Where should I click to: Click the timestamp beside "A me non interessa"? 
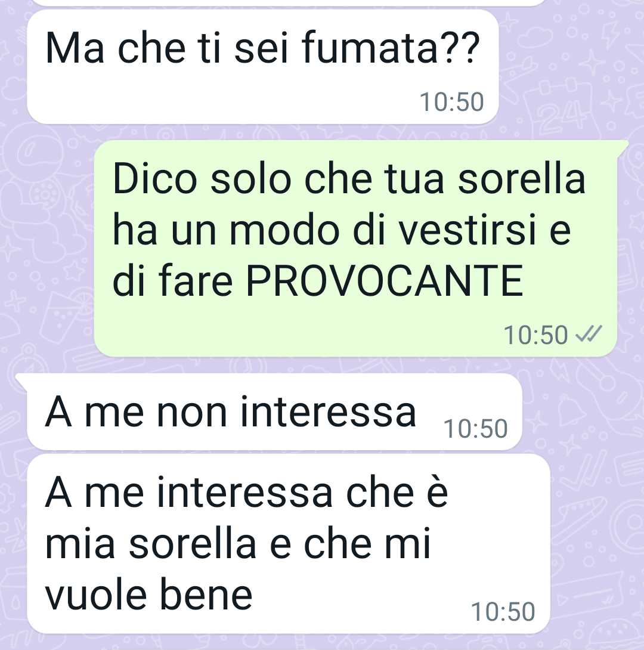coord(476,429)
